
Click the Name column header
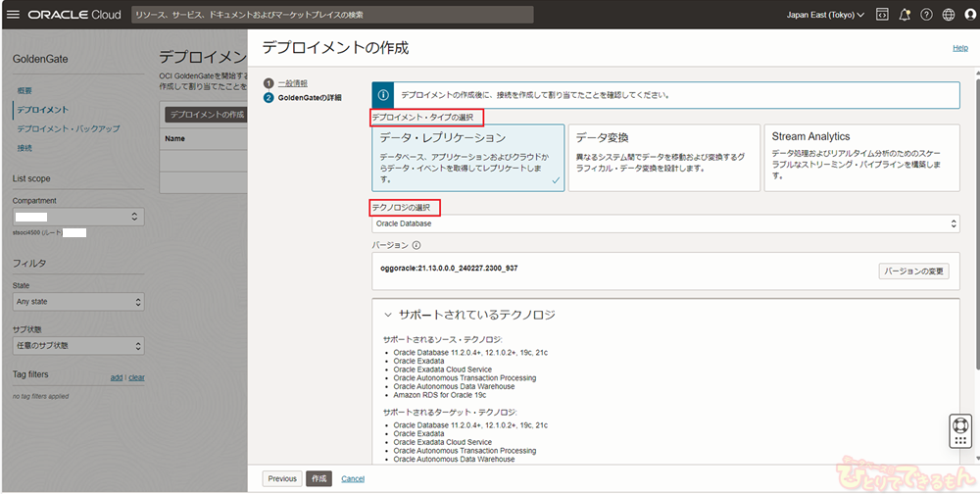175,139
